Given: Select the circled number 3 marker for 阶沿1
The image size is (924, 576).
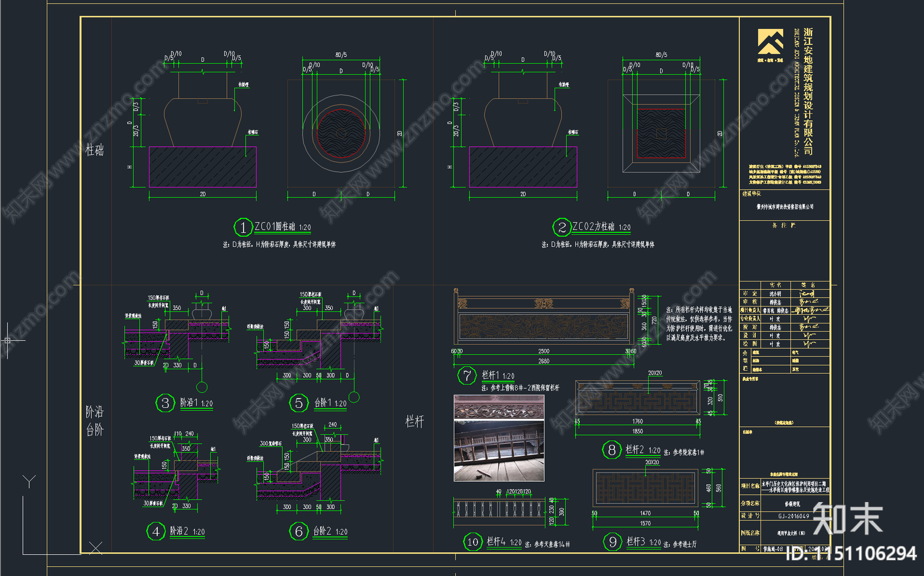Looking at the screenshot, I should pos(165,403).
